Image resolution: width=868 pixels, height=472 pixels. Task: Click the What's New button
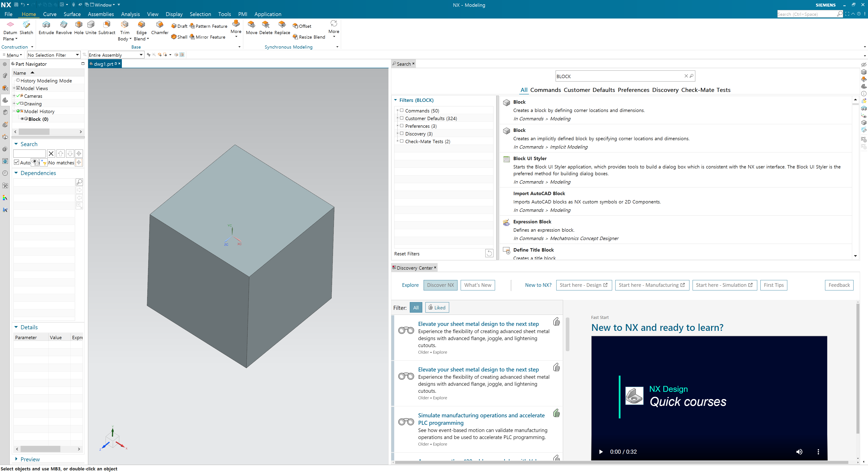coord(477,285)
